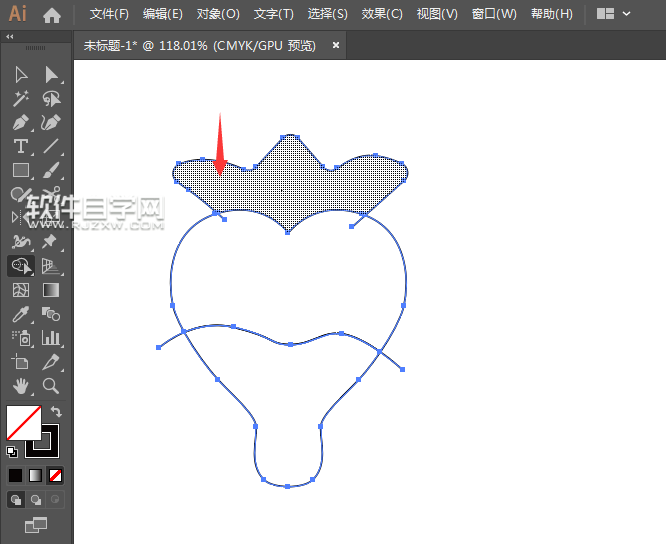The height and width of the screenshot is (544, 666).
Task: Collapse the toolbar with double-arrow
Action: click(9, 37)
